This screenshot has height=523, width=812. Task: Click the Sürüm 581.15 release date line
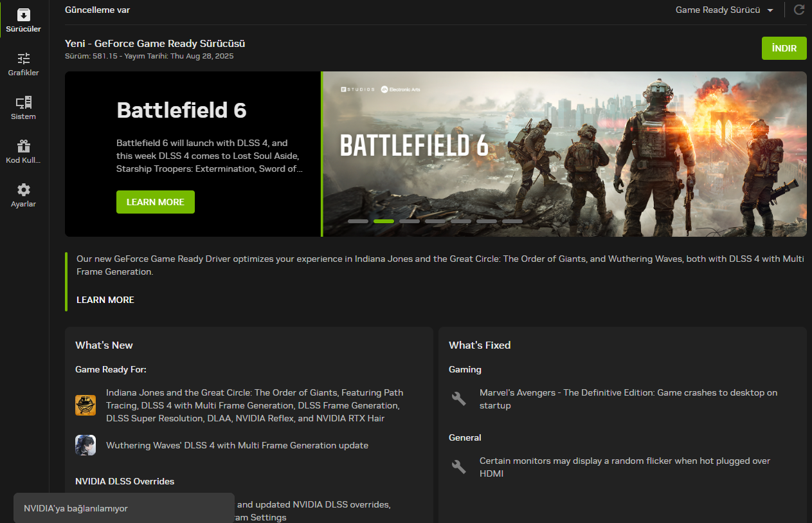(149, 57)
